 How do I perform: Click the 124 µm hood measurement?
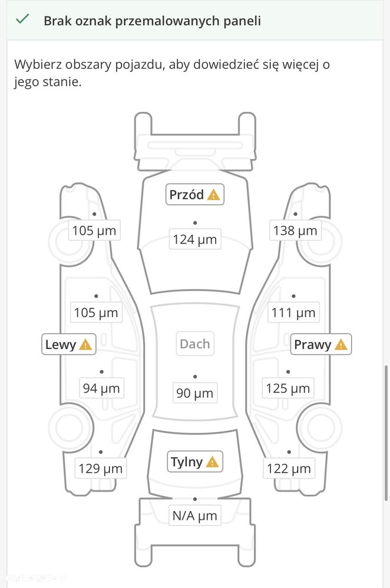pos(195,239)
